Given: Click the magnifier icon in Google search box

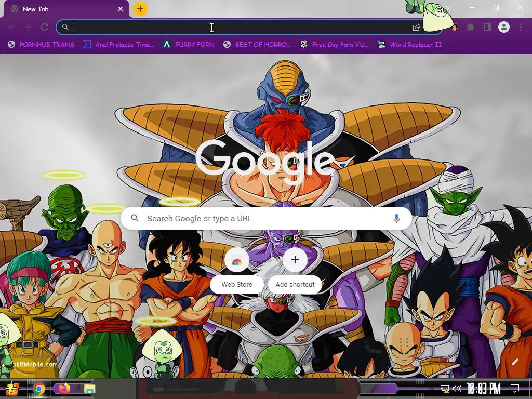Looking at the screenshot, I should point(135,218).
